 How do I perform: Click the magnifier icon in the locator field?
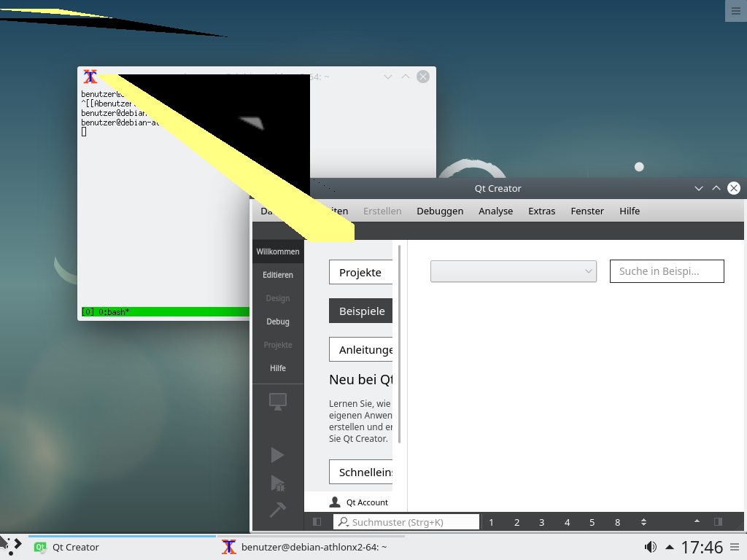343,522
